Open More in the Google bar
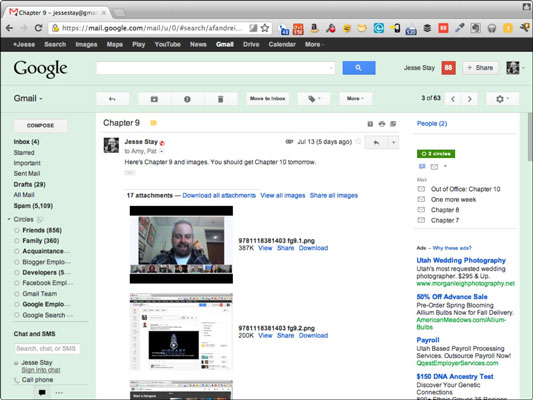Viewport: 533px width, 400px height. click(x=314, y=45)
